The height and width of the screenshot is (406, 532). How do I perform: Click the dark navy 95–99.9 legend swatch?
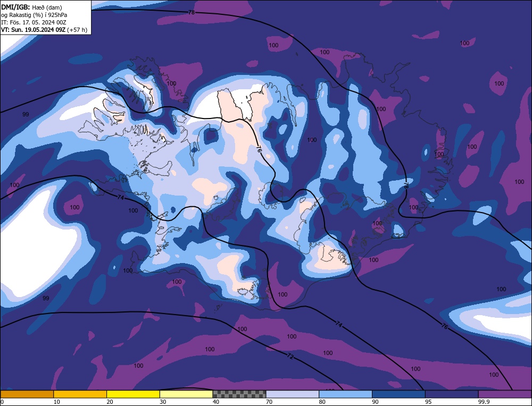pyautogui.click(x=452, y=394)
